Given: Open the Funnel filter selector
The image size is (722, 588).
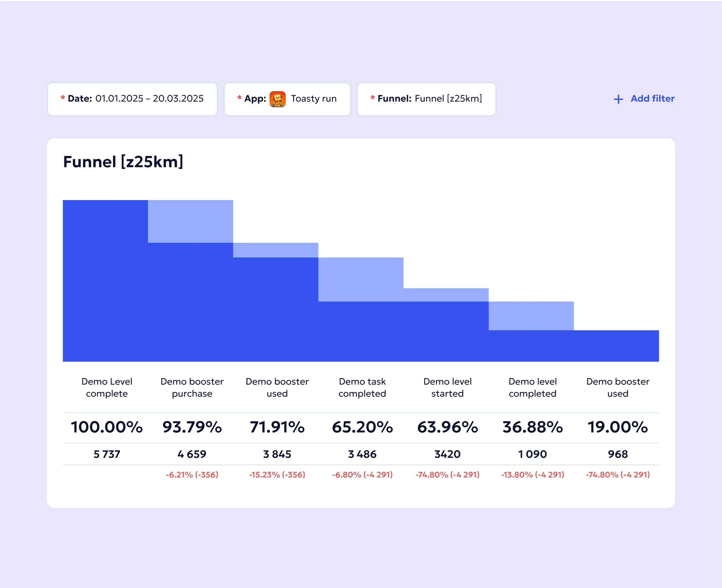Looking at the screenshot, I should [426, 99].
